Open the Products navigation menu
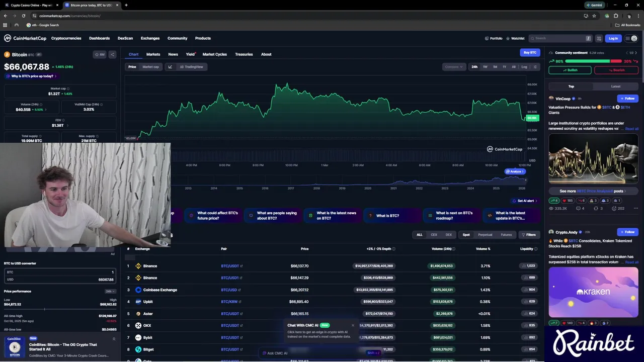 click(x=203, y=38)
